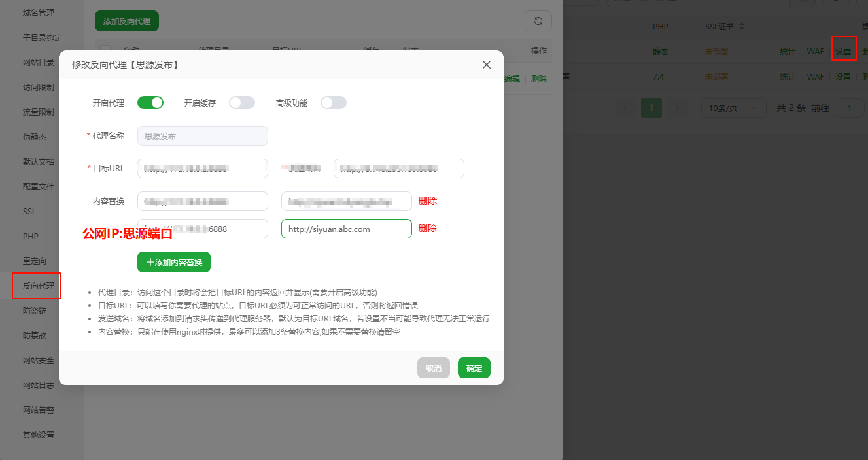868x460 pixels.
Task: Go to 重定向 settings
Action: coord(34,261)
